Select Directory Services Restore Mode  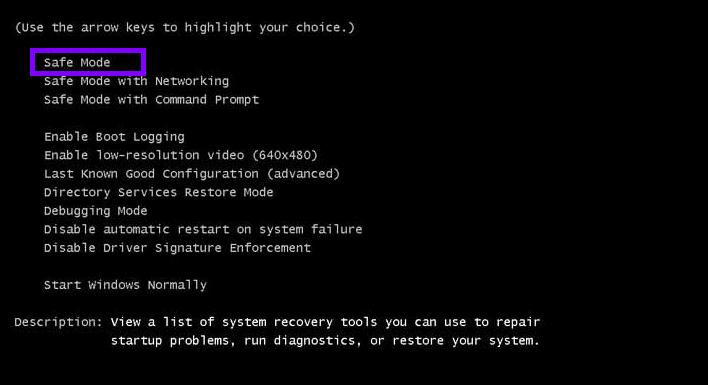click(158, 192)
